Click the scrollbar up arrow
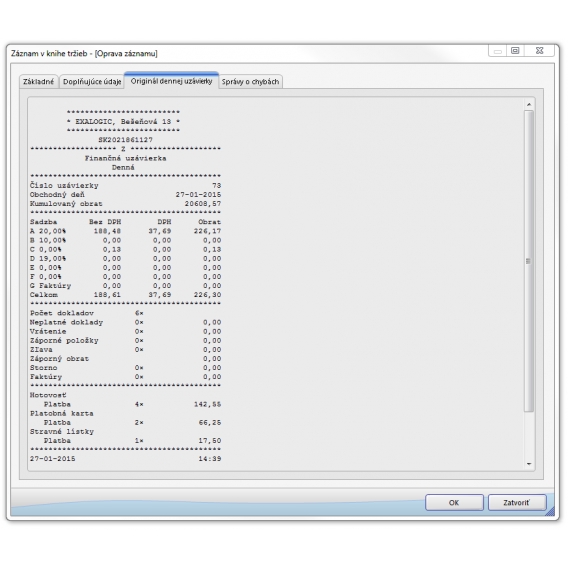Screen dimensions: 568x568 click(x=529, y=104)
